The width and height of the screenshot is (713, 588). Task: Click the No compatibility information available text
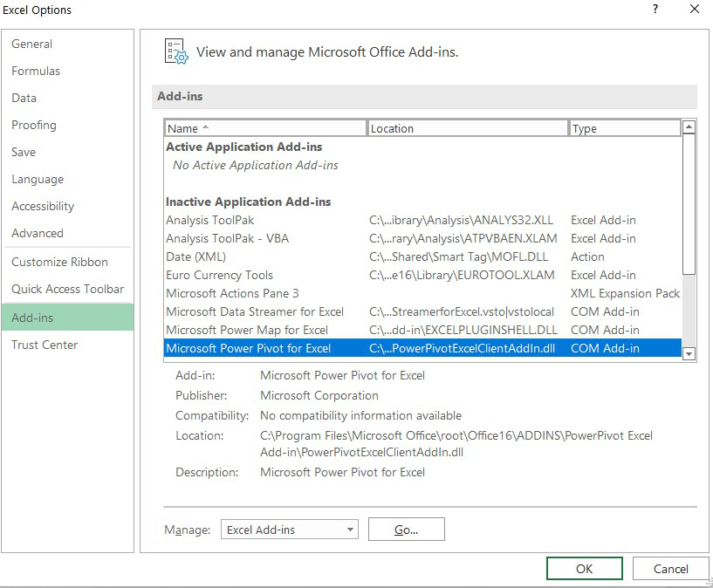pyautogui.click(x=360, y=415)
